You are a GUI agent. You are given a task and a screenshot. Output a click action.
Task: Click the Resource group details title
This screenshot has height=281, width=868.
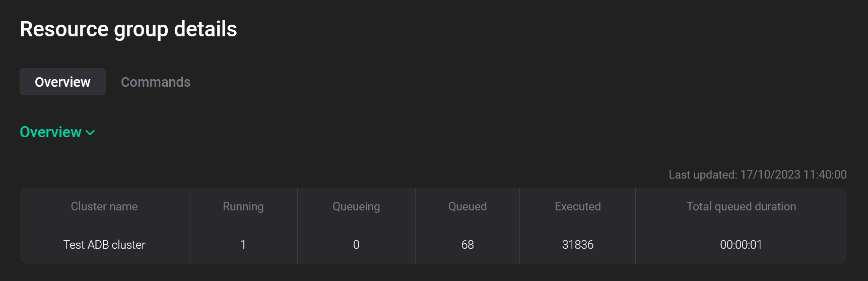coord(128,29)
